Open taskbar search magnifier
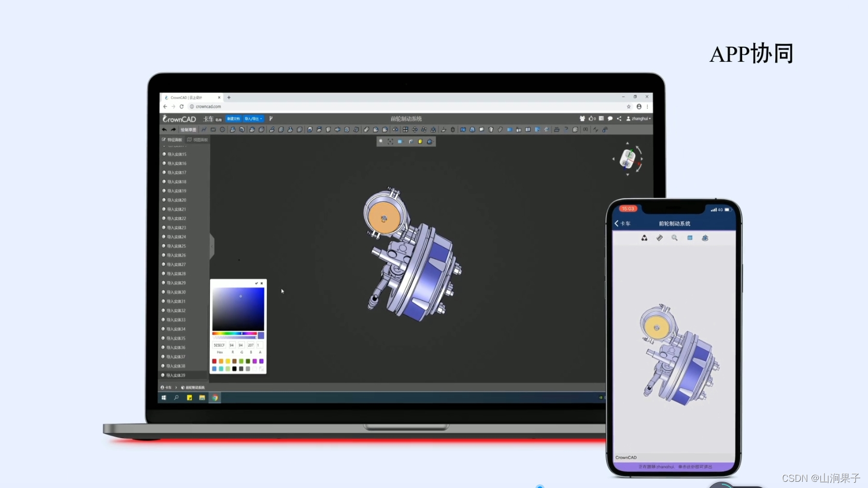This screenshot has height=488, width=868. click(x=176, y=398)
